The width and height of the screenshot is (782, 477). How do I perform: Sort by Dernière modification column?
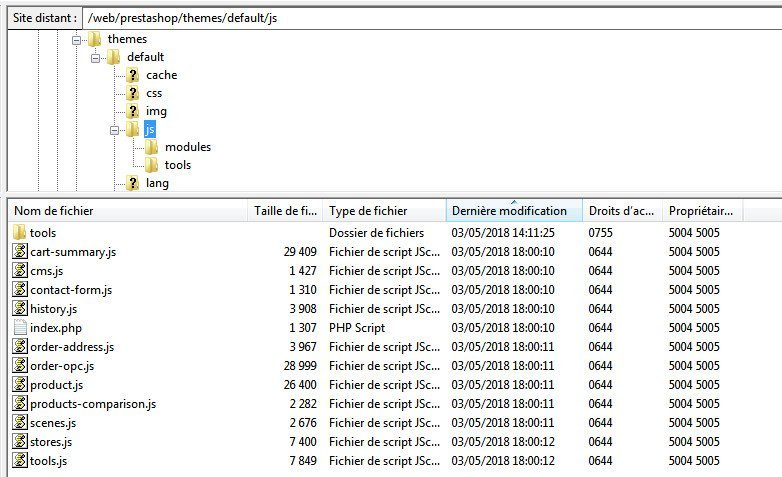point(514,211)
